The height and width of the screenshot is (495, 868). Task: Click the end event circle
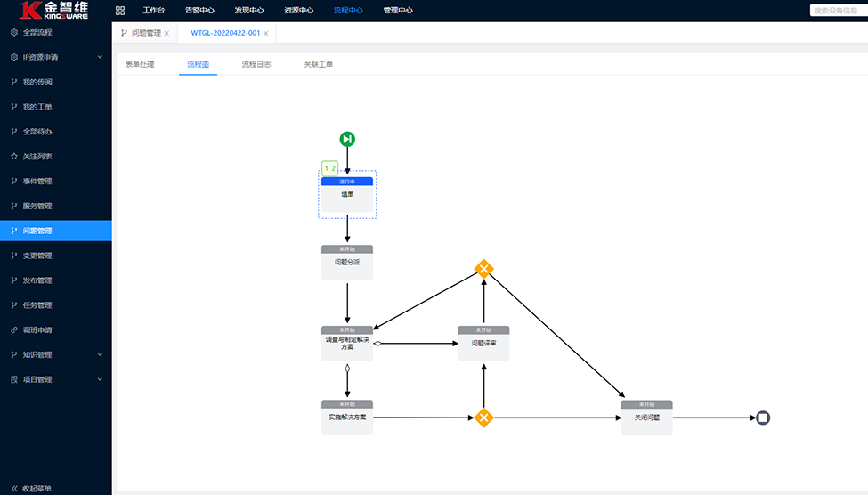click(763, 418)
